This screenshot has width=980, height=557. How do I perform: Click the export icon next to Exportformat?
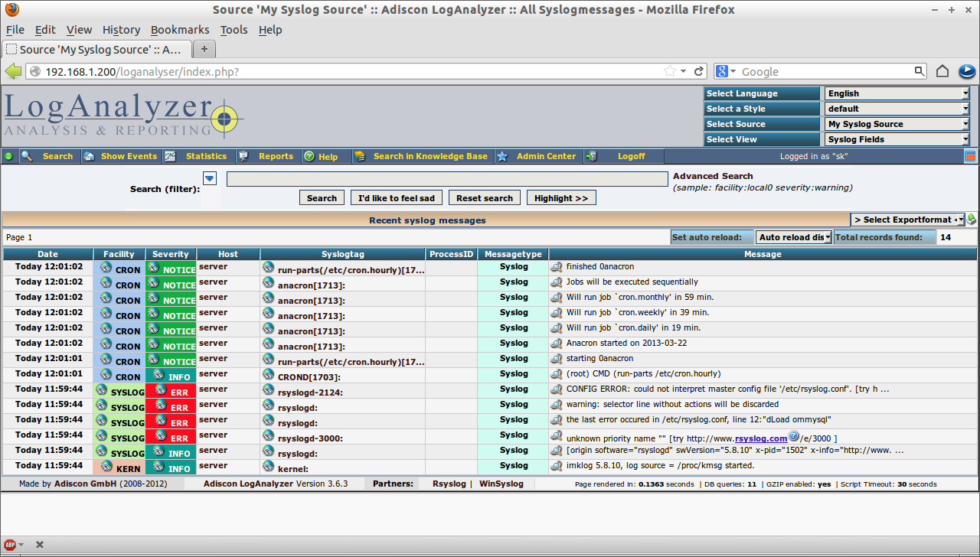(x=972, y=220)
